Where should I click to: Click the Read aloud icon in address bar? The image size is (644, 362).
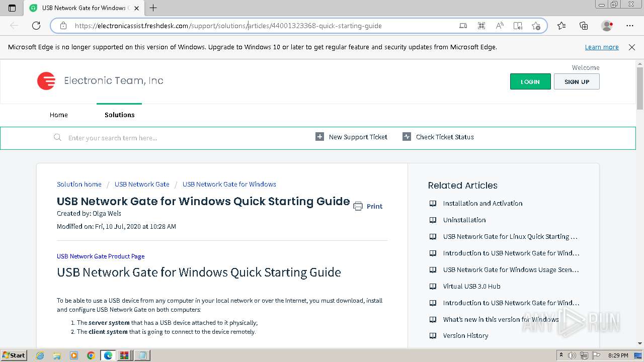(x=500, y=26)
